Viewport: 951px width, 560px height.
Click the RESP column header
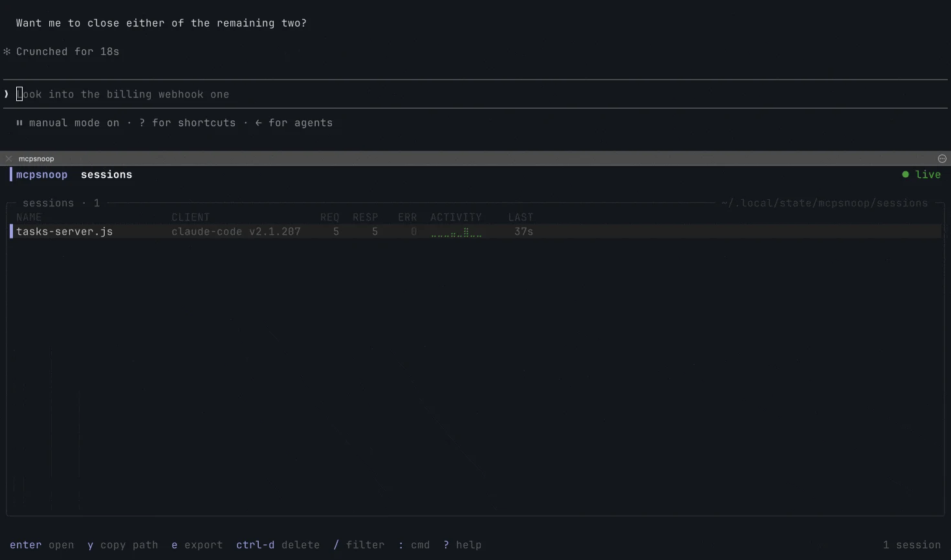coord(366,217)
